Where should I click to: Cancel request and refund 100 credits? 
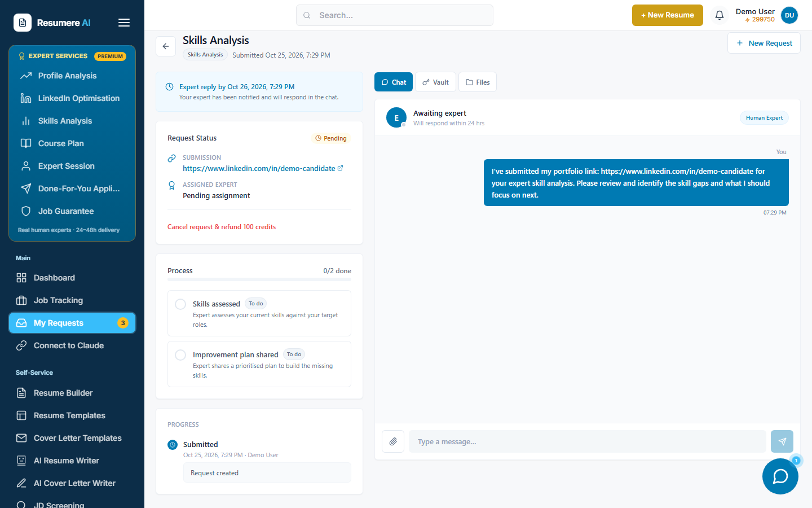click(222, 227)
